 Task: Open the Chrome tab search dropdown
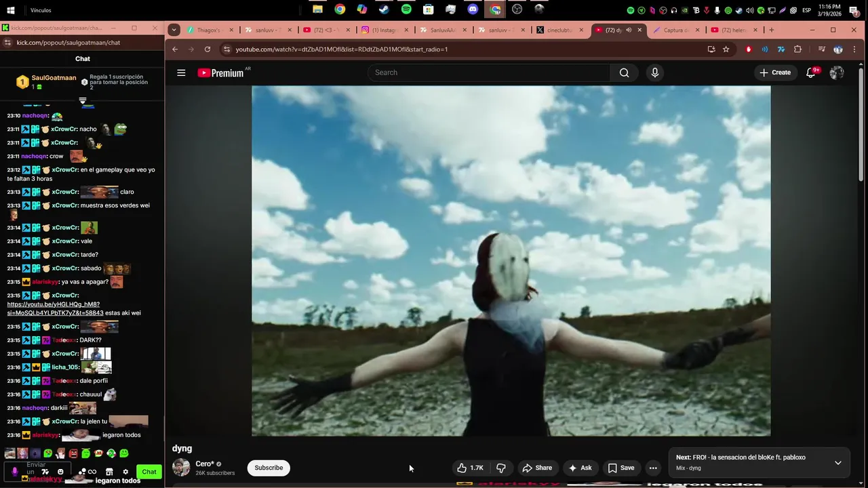click(x=174, y=30)
